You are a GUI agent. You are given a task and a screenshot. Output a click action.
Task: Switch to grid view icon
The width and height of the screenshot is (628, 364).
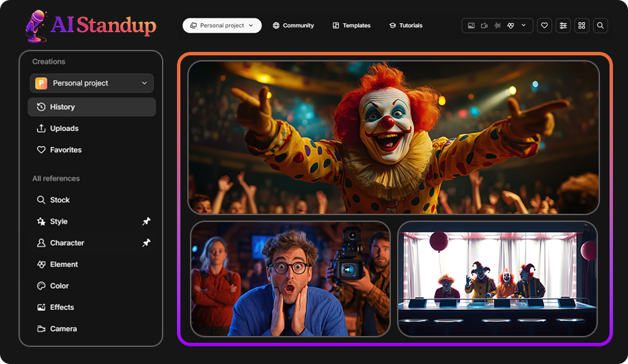click(582, 25)
